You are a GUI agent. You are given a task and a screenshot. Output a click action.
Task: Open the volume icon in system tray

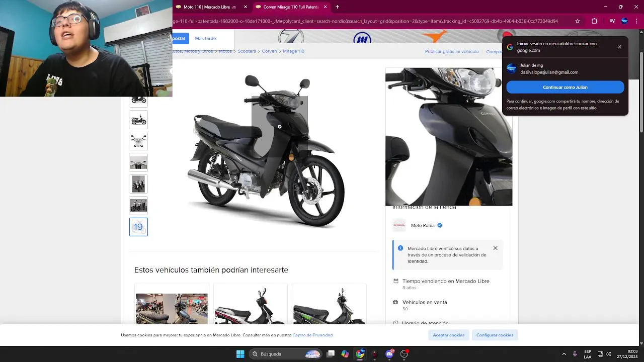click(608, 354)
